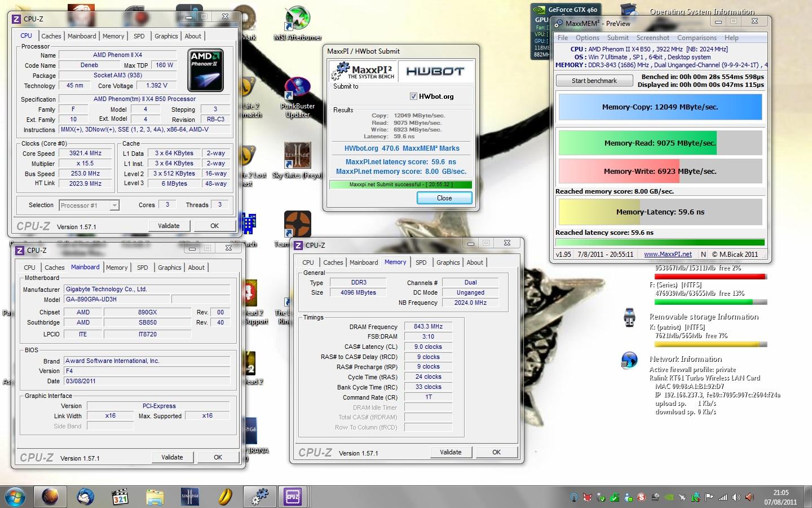Open About tab in the top-left CPU-Z window
This screenshot has height=508, width=812.
(x=193, y=36)
